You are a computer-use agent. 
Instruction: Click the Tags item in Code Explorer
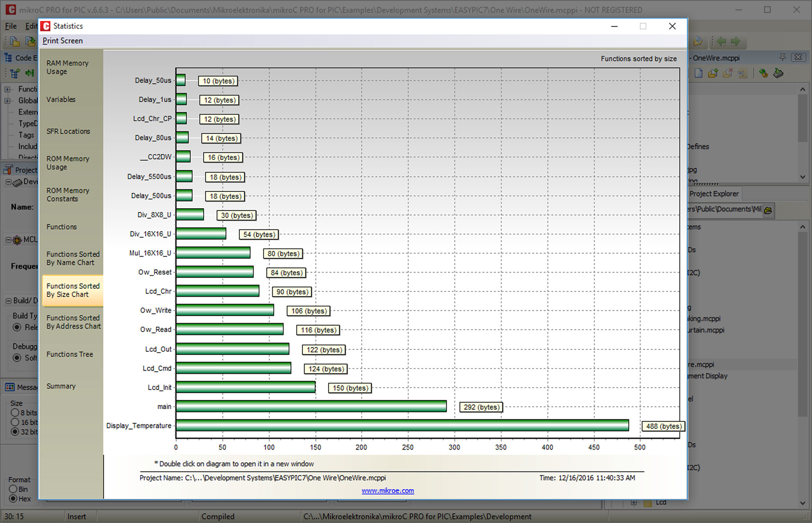26,135
